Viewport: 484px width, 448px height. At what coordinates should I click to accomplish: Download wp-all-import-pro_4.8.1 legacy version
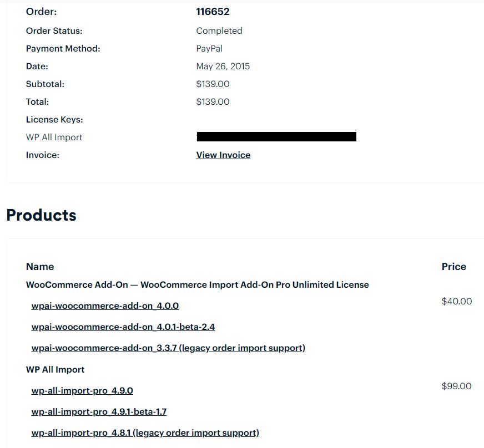(x=145, y=433)
